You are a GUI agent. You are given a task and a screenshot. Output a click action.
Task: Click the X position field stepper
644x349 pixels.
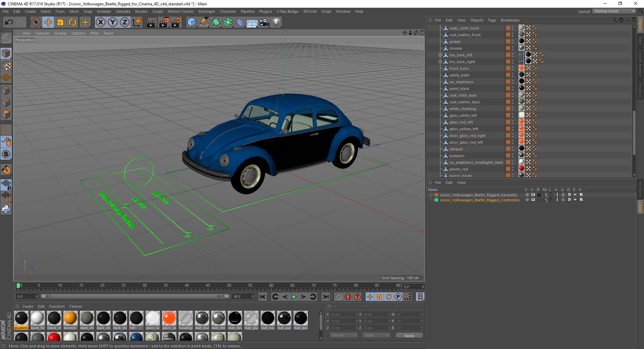(x=357, y=314)
